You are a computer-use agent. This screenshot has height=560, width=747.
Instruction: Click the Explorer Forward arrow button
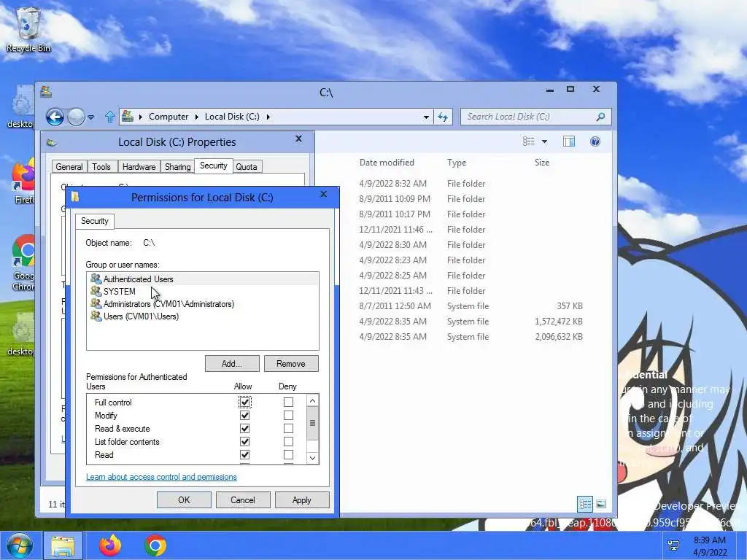(76, 117)
